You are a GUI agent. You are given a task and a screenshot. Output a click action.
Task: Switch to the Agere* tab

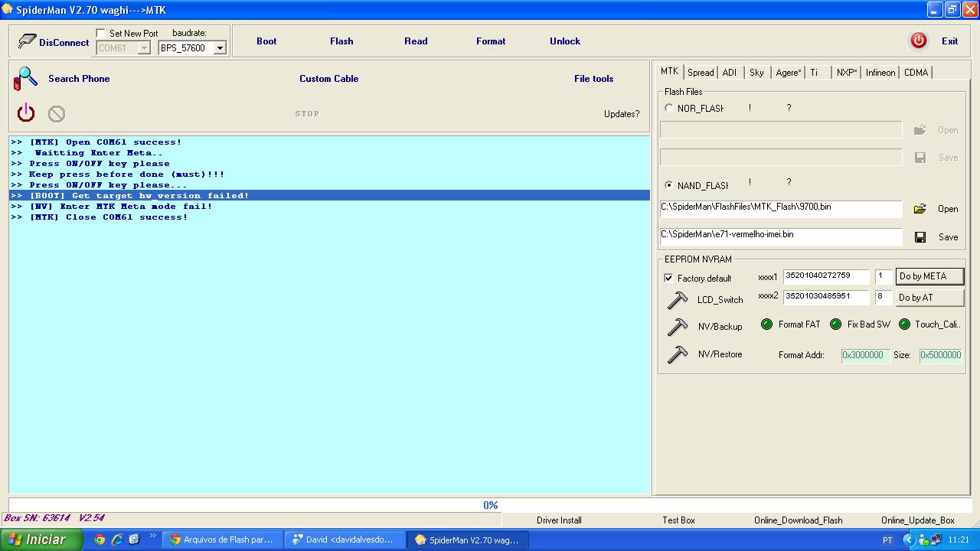pos(789,73)
